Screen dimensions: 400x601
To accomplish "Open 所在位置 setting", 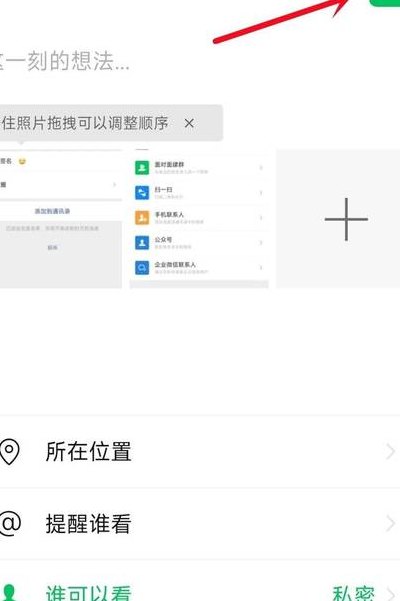I will coord(200,452).
